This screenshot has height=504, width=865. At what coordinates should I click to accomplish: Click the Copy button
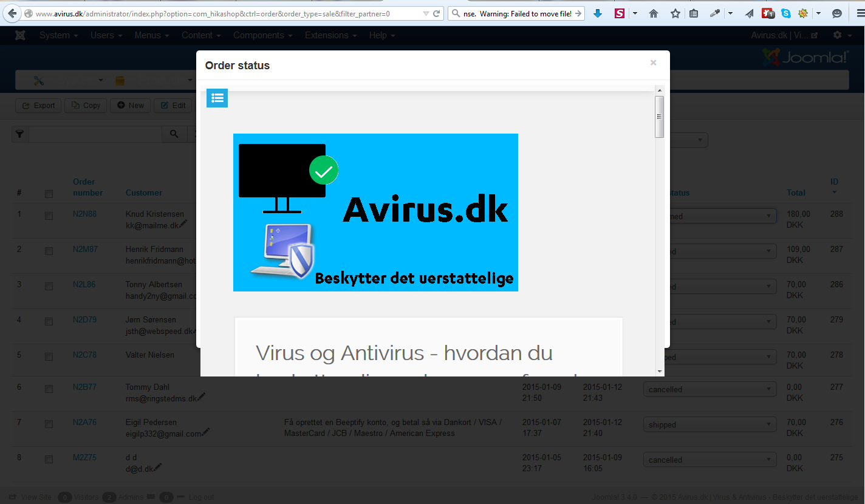[x=86, y=106]
